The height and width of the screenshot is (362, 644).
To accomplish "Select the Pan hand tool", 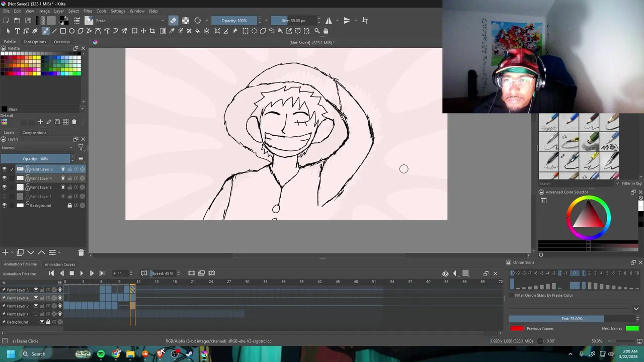I will (x=326, y=31).
